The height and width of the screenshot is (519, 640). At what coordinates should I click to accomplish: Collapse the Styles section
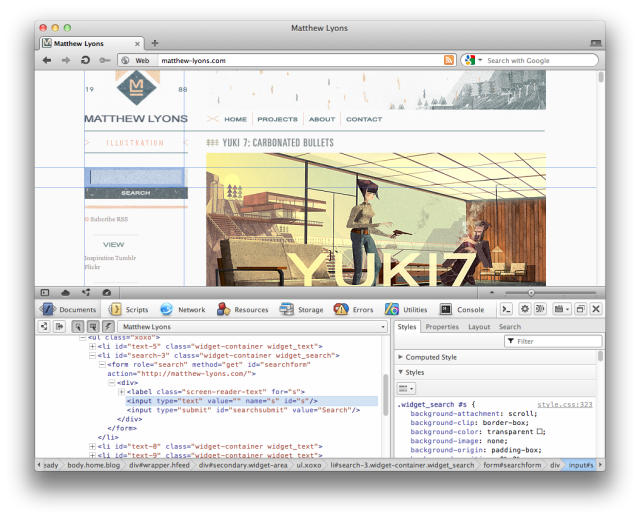click(x=400, y=372)
